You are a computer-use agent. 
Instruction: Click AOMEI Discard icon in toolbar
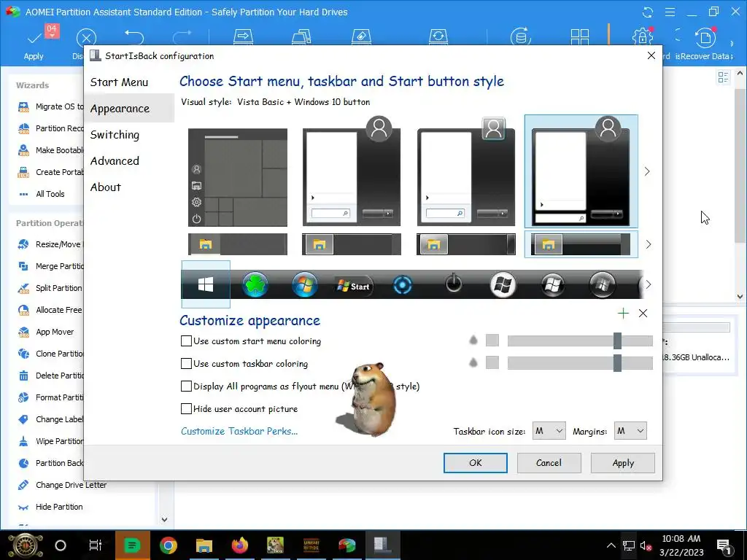[86, 38]
